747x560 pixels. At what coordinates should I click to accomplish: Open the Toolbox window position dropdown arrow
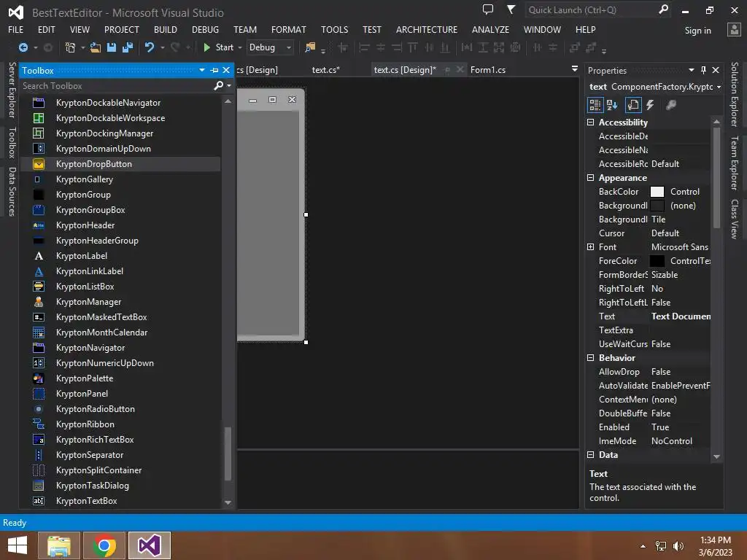tap(202, 70)
